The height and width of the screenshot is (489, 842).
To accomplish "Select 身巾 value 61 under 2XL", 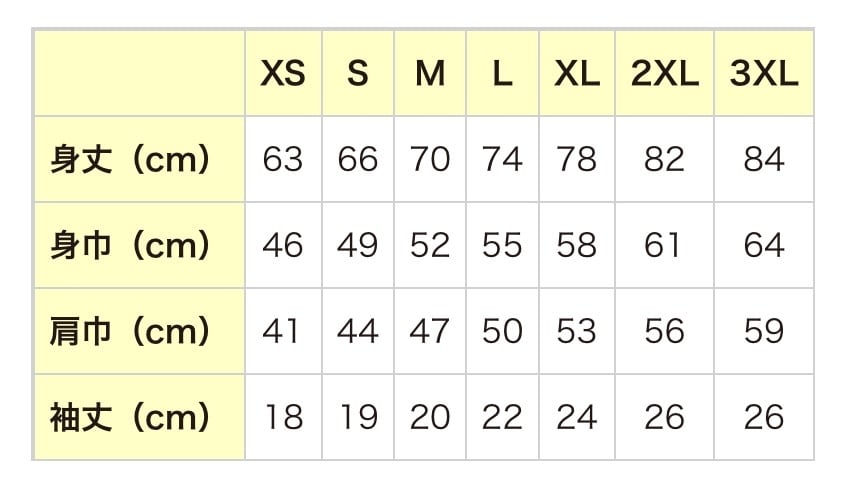I will (x=664, y=245).
